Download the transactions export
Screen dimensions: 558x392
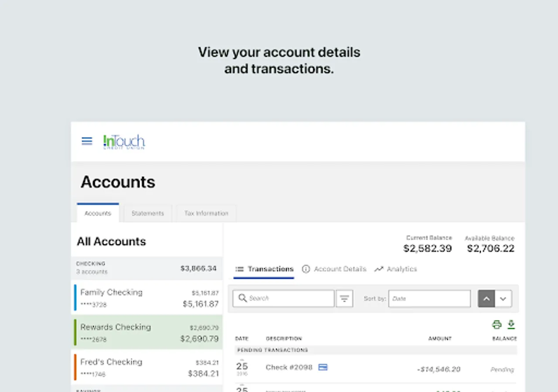[511, 324]
